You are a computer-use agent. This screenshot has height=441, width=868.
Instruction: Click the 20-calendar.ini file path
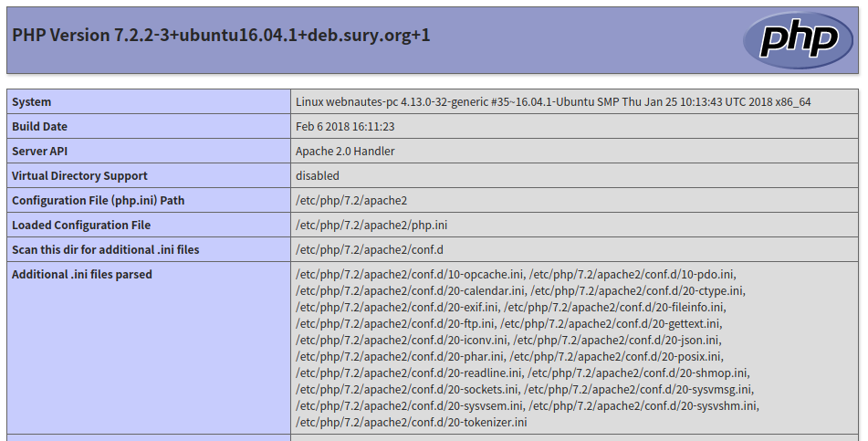410,290
